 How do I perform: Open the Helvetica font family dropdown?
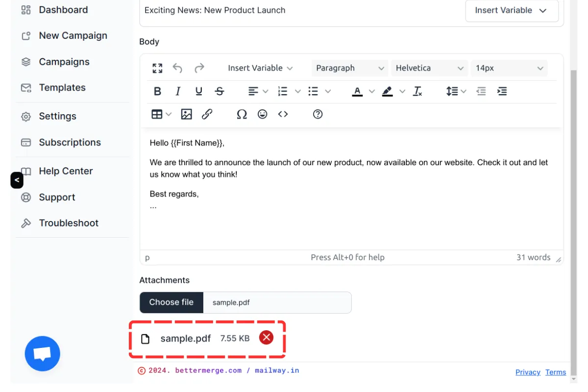click(429, 68)
